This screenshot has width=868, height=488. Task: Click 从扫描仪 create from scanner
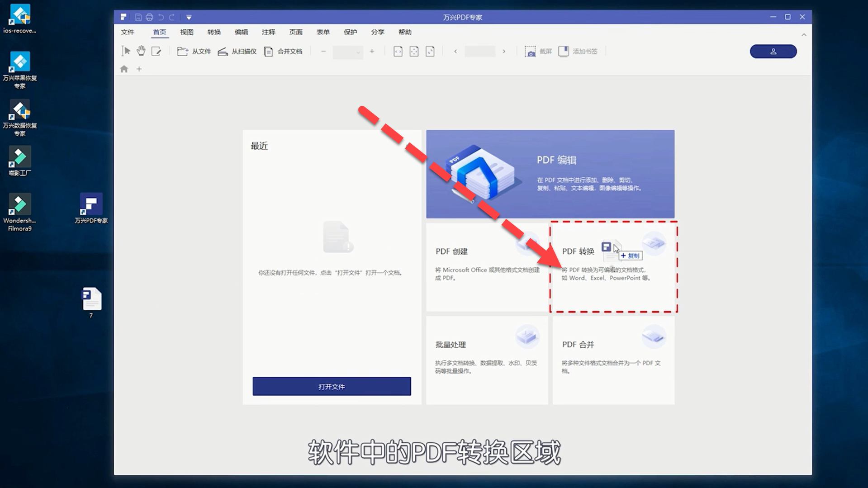(237, 52)
